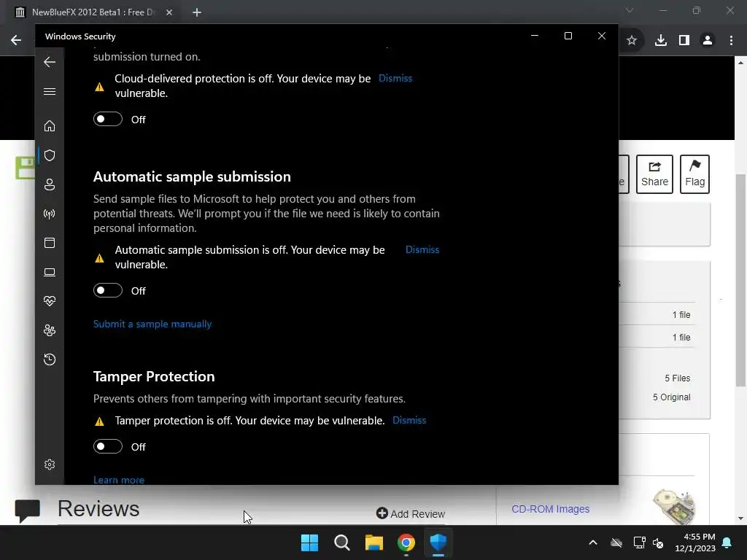The image size is (747, 560).
Task: Open Family options icon
Action: tap(50, 330)
